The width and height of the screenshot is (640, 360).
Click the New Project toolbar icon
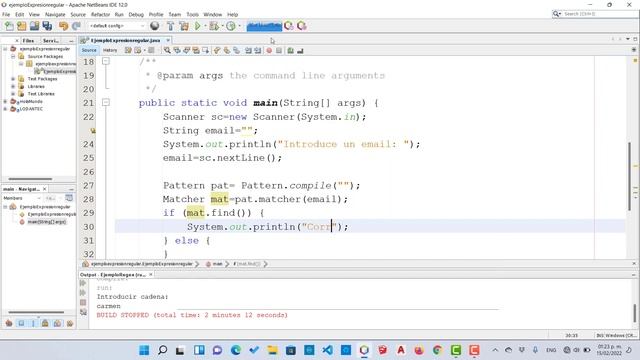[x=21, y=26]
